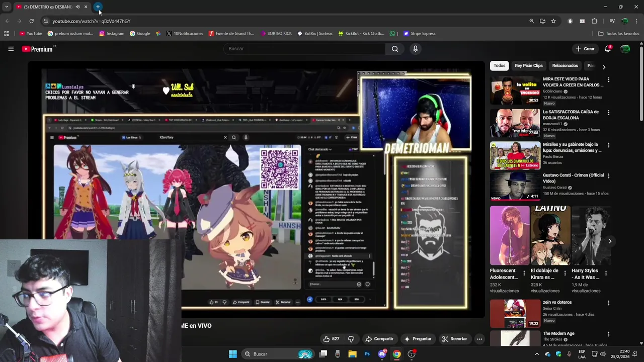This screenshot has height=362, width=644.
Task: Like the video with thumbs up
Action: pyautogui.click(x=331, y=339)
